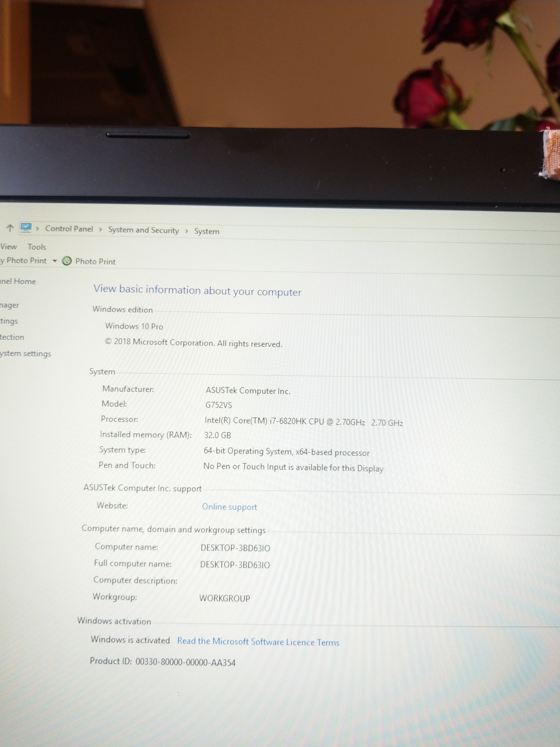
Task: Click the 'Manufacturer:' label
Action: click(128, 389)
